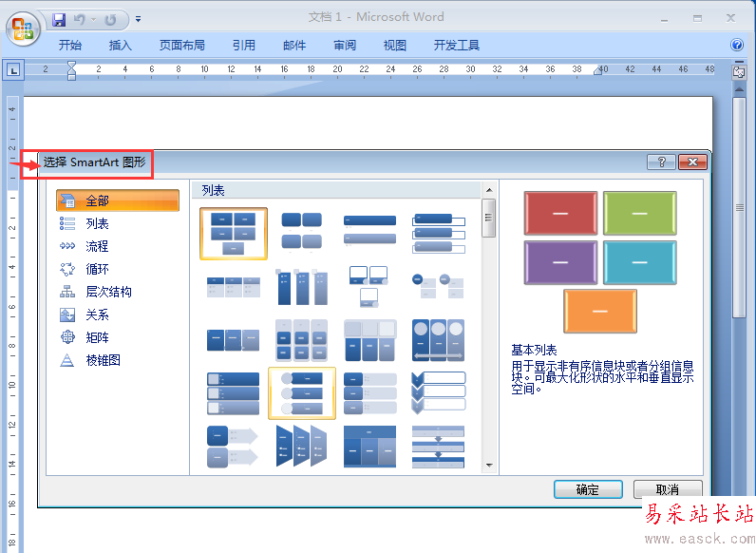Click the SmartArt dialog help button
The width and height of the screenshot is (756, 553).
(x=661, y=162)
